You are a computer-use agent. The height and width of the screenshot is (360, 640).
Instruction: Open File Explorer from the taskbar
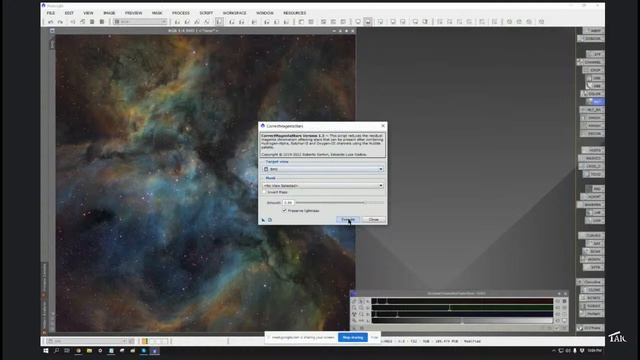tap(89, 351)
